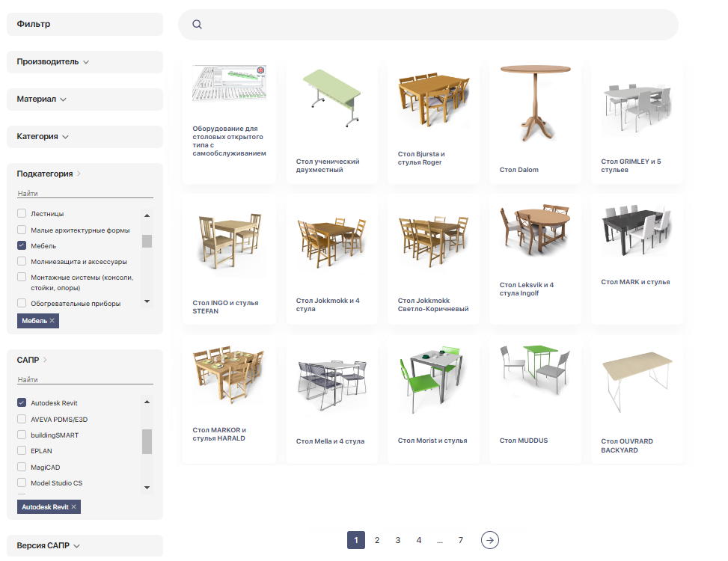Click the Стол Dalom title link

coord(519,170)
